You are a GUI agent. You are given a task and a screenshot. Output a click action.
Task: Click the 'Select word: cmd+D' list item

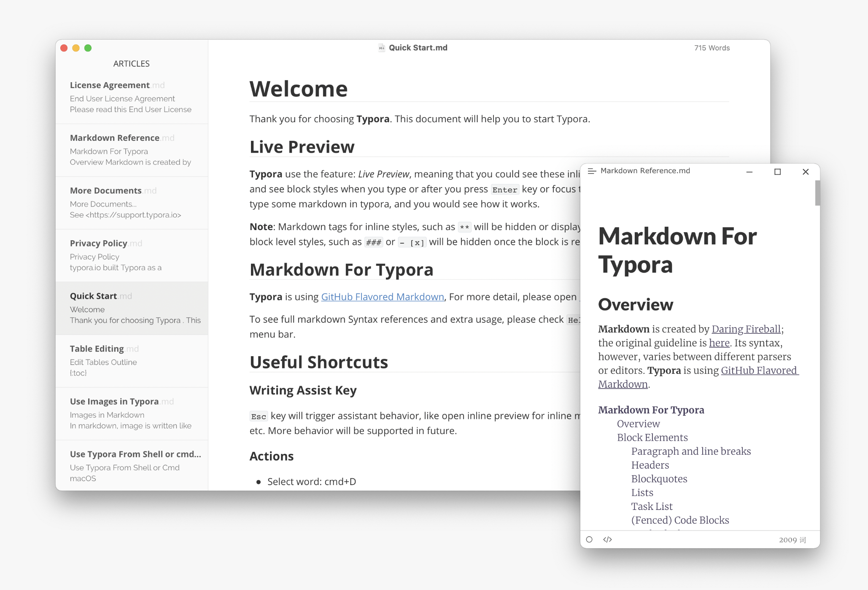coord(312,482)
